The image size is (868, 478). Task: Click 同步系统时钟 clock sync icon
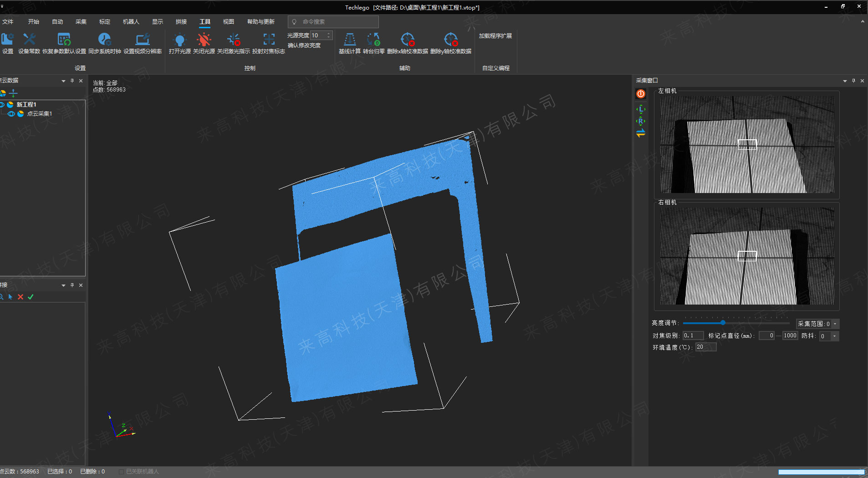[104, 40]
